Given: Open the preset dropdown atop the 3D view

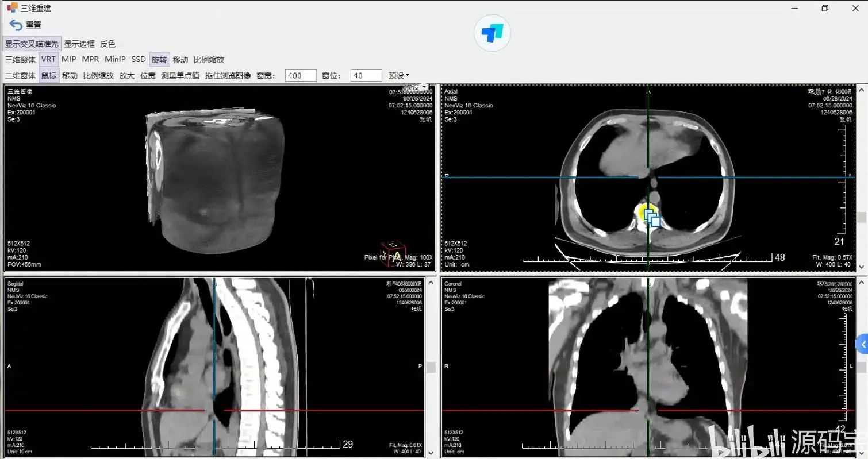Looking at the screenshot, I should click(417, 87).
